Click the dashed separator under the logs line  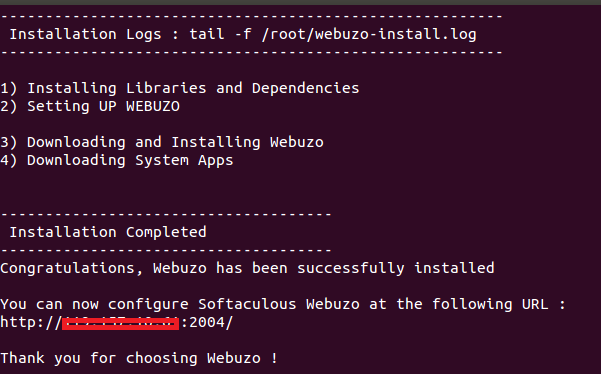coord(251,52)
